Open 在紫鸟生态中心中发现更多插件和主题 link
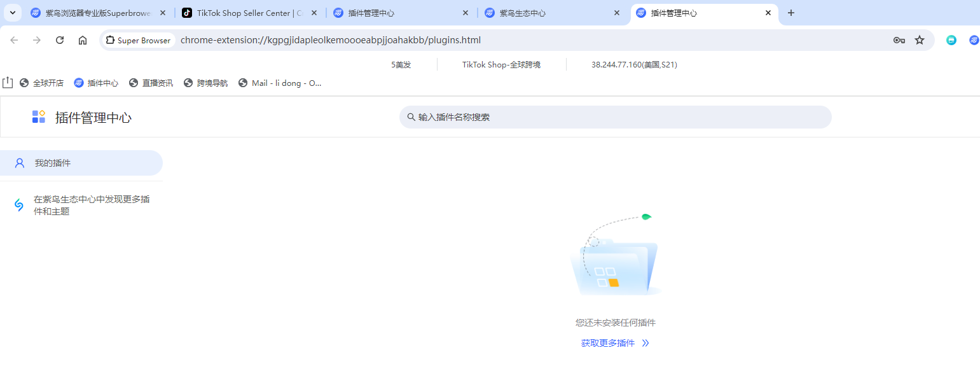The image size is (980, 392). pos(91,205)
